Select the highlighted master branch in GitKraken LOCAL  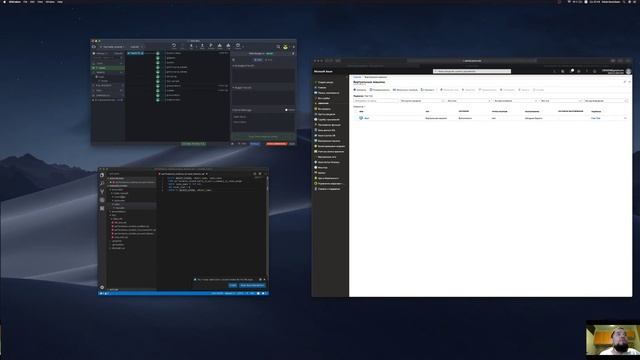point(108,68)
